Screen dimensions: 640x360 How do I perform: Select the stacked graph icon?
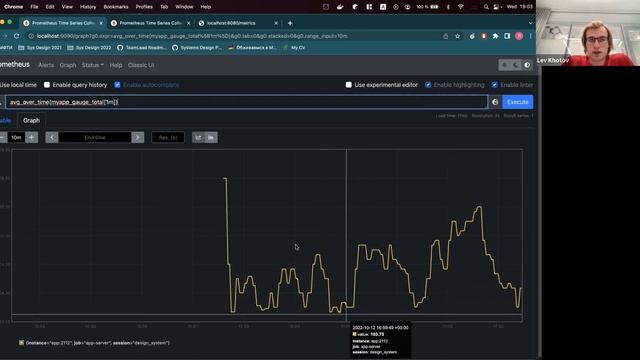211,138
